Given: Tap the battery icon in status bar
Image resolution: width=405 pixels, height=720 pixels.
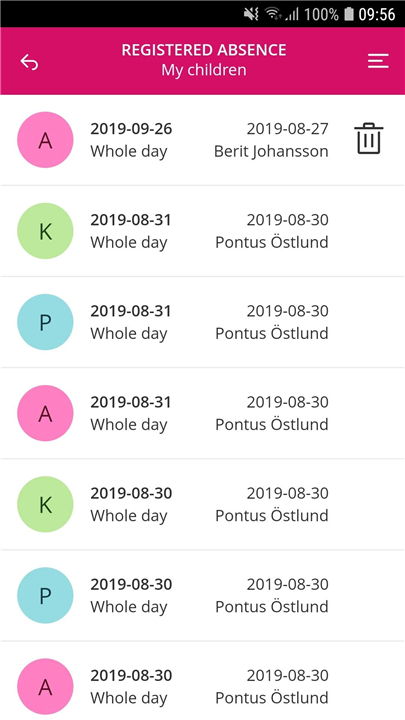Looking at the screenshot, I should (349, 14).
